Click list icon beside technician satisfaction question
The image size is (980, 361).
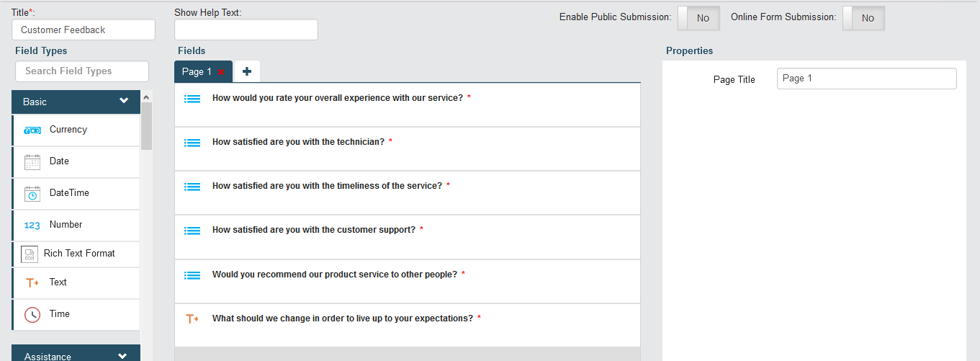coord(192,143)
